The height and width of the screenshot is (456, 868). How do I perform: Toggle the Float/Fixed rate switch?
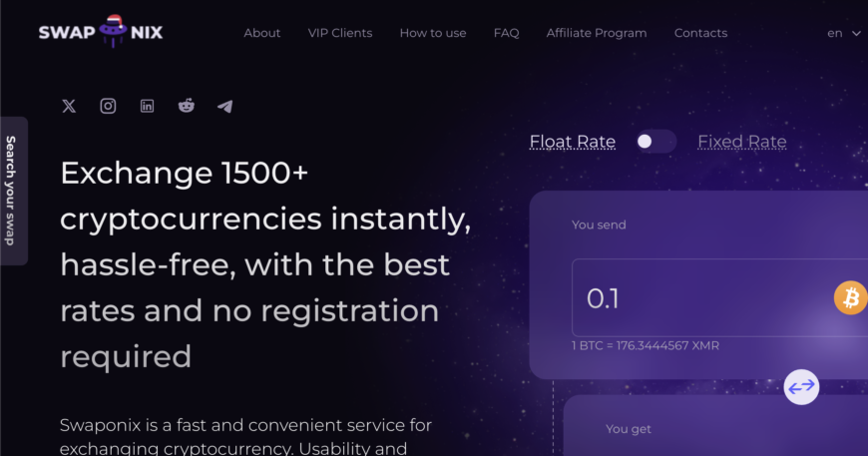pyautogui.click(x=655, y=142)
